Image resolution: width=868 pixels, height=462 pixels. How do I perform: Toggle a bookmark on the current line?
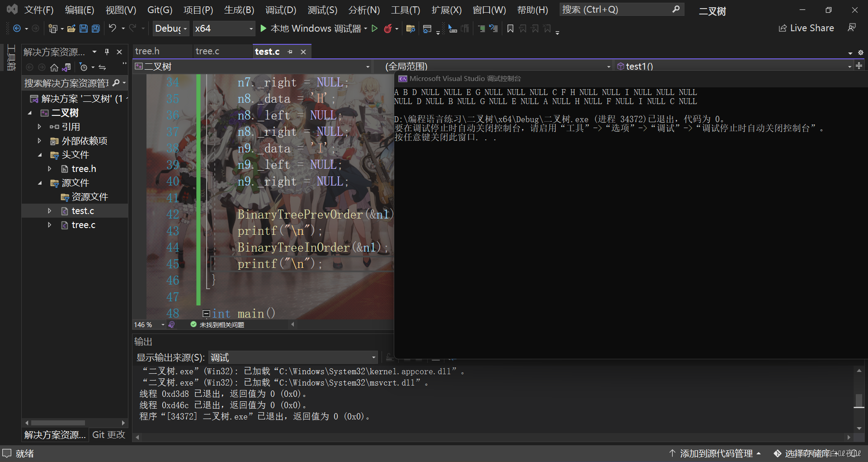[510, 29]
